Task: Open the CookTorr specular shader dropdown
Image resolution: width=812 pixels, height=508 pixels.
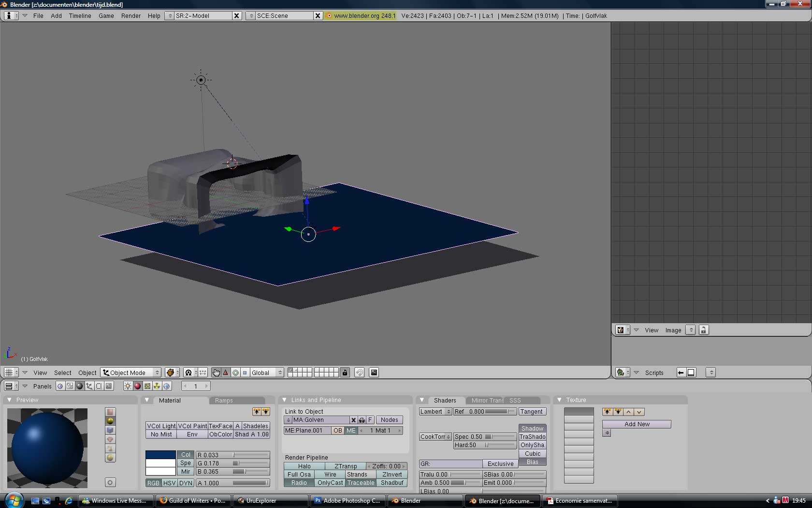Action: pyautogui.click(x=435, y=437)
